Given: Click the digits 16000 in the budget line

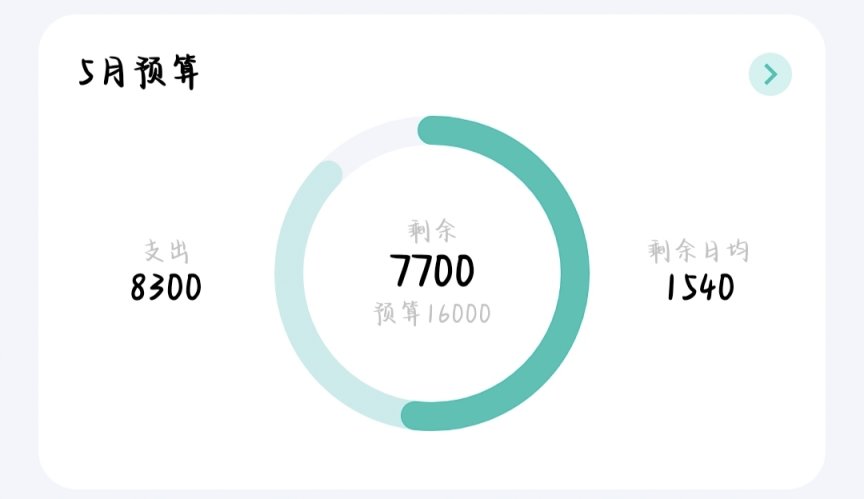Looking at the screenshot, I should [x=458, y=314].
